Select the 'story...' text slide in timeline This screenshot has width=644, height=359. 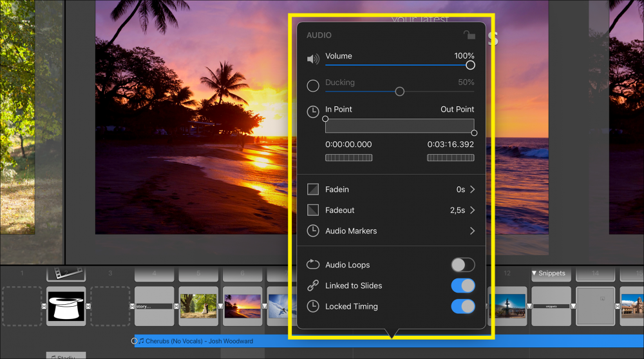pyautogui.click(x=154, y=306)
